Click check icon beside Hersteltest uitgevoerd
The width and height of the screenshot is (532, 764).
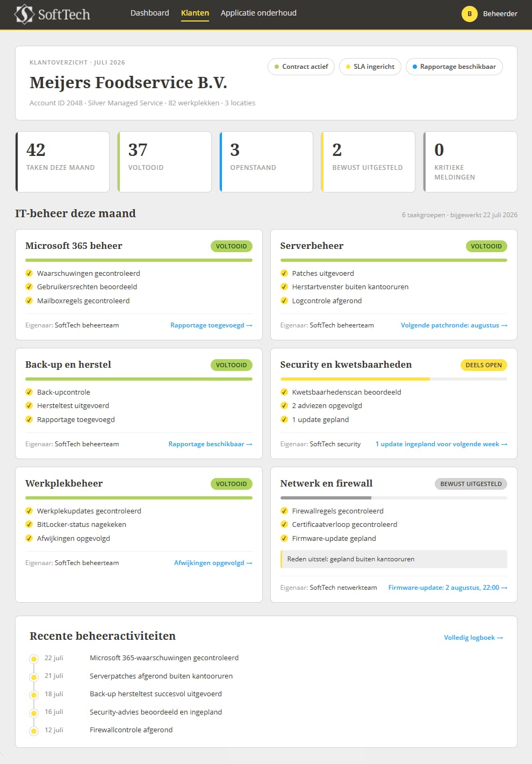point(29,405)
